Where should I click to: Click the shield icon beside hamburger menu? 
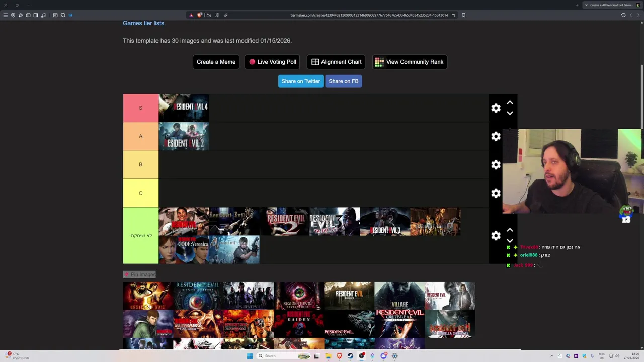coord(13,15)
